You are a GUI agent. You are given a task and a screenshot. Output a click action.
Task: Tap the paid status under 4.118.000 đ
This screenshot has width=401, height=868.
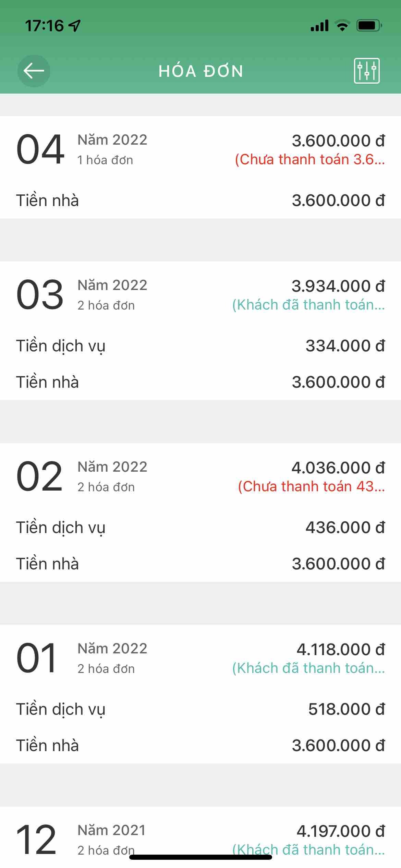click(308, 668)
